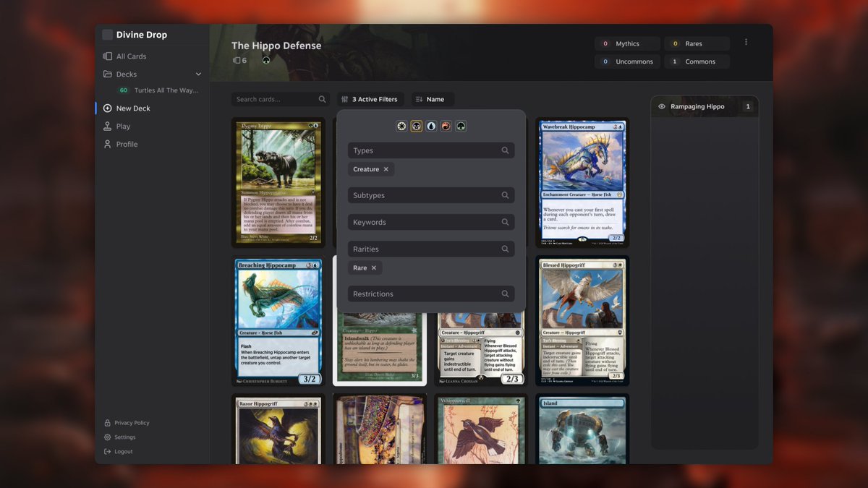Click the Rampaging Hippo deck entry
This screenshot has width=868, height=488.
[x=705, y=107]
